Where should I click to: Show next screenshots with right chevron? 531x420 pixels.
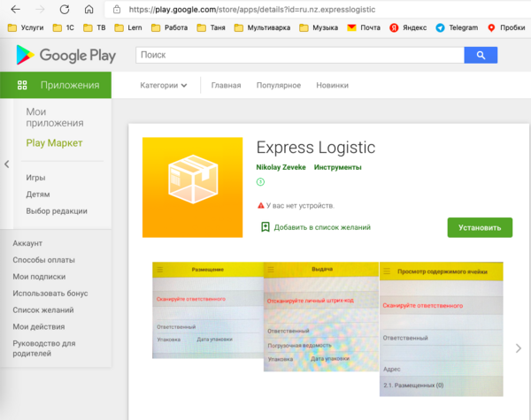tap(519, 348)
